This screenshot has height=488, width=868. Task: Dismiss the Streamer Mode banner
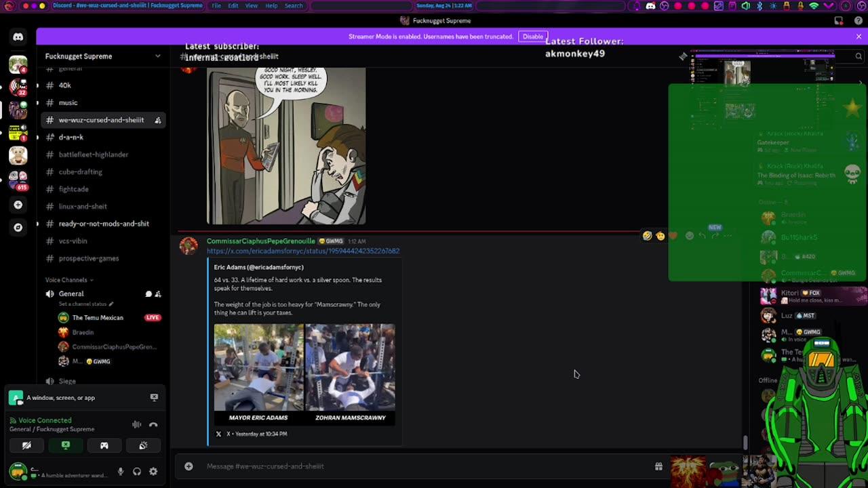tap(859, 37)
